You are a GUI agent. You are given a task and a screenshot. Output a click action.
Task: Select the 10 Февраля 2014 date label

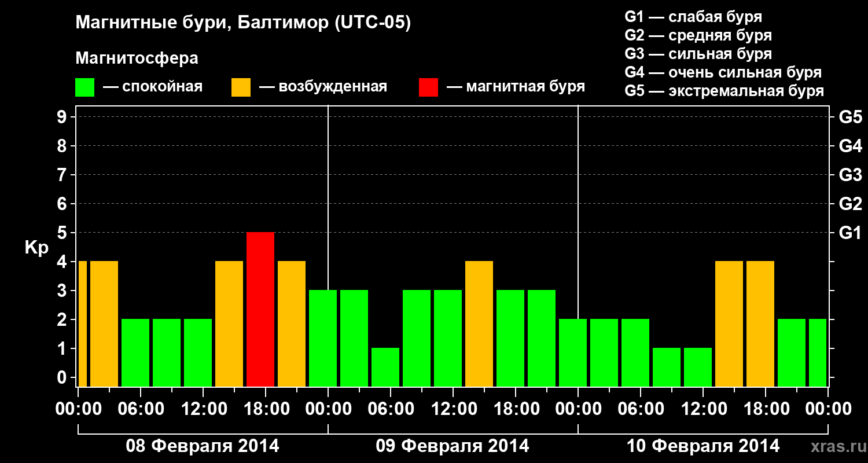pos(703,446)
